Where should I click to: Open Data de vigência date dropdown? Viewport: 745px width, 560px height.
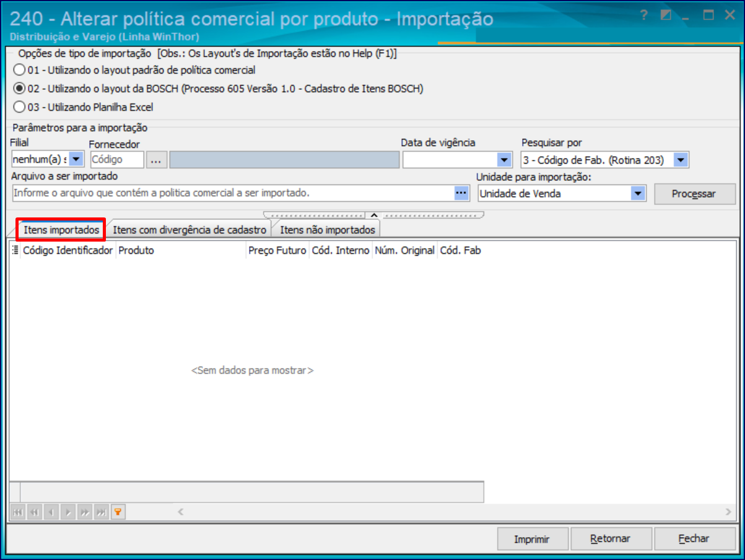click(x=505, y=160)
